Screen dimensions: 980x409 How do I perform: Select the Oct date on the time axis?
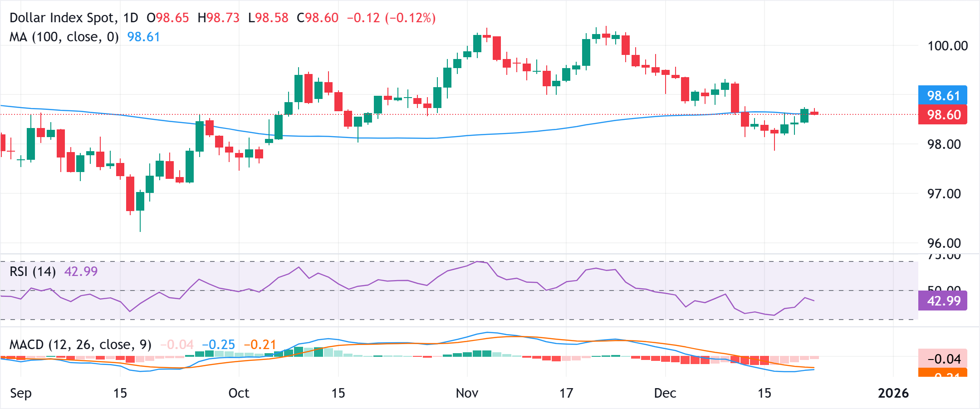click(239, 393)
